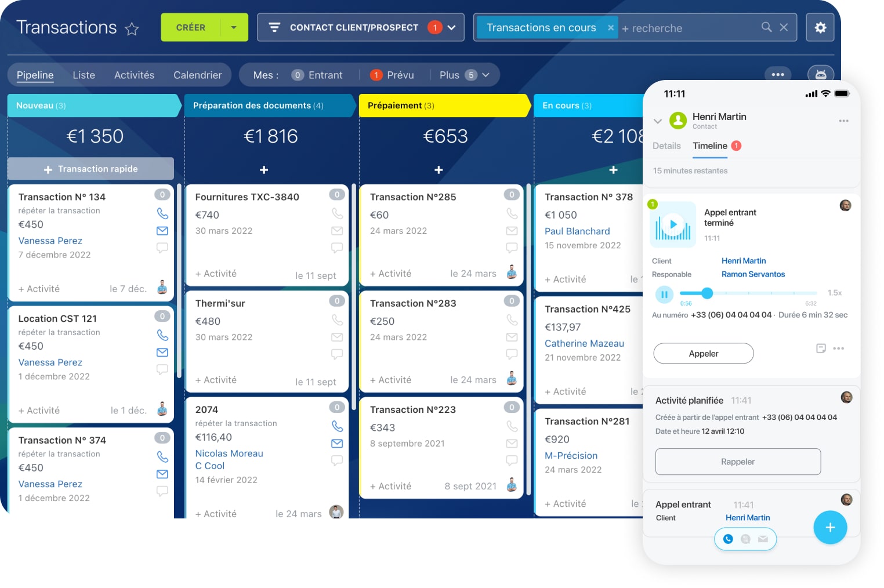Click the favorite star next to Transactions
The image size is (884, 588).
pos(132,29)
